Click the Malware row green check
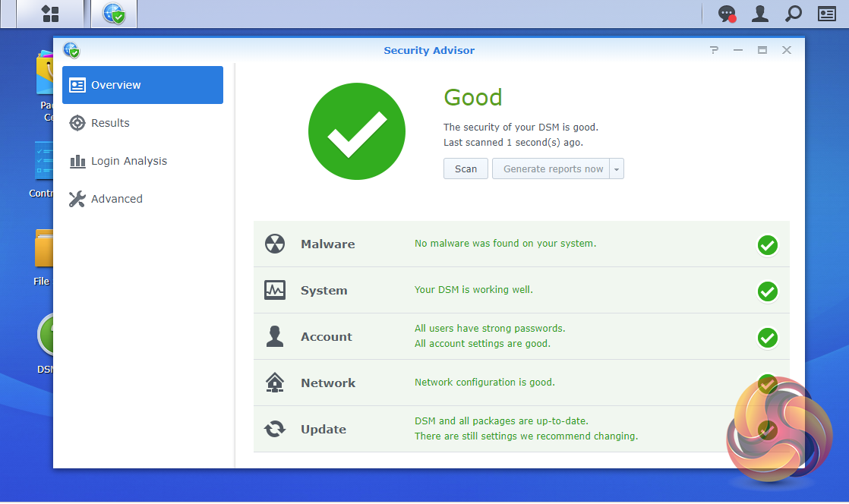The width and height of the screenshot is (849, 504). tap(767, 244)
